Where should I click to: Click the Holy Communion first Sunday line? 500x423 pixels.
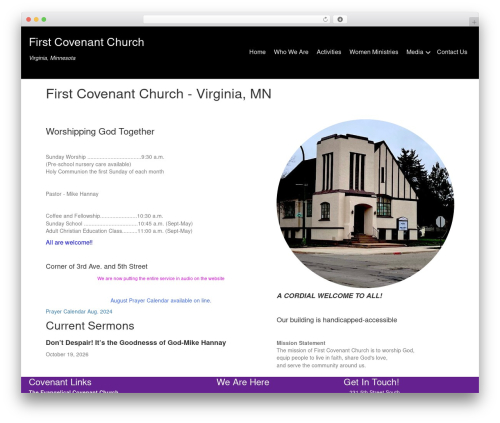point(105,172)
